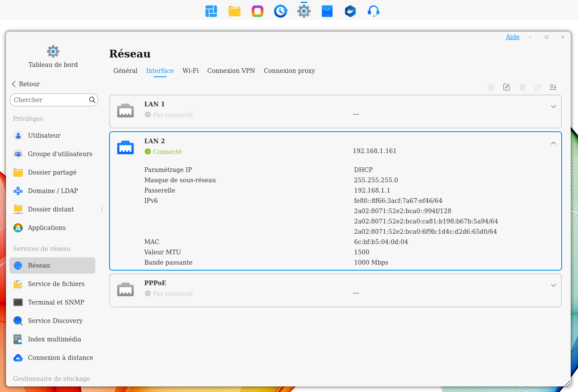
Task: Click the service order list icon
Action: pos(553,87)
